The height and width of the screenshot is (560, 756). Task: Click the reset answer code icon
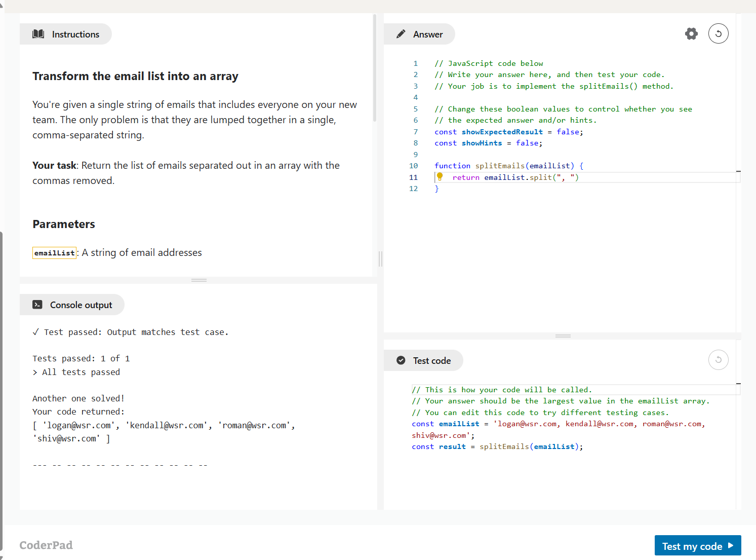[x=718, y=34]
